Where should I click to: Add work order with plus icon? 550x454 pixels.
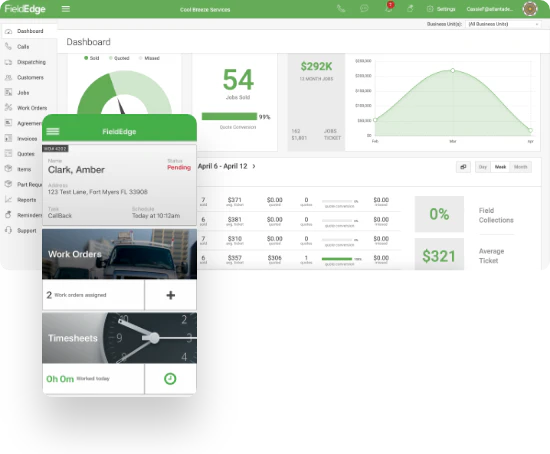171,295
